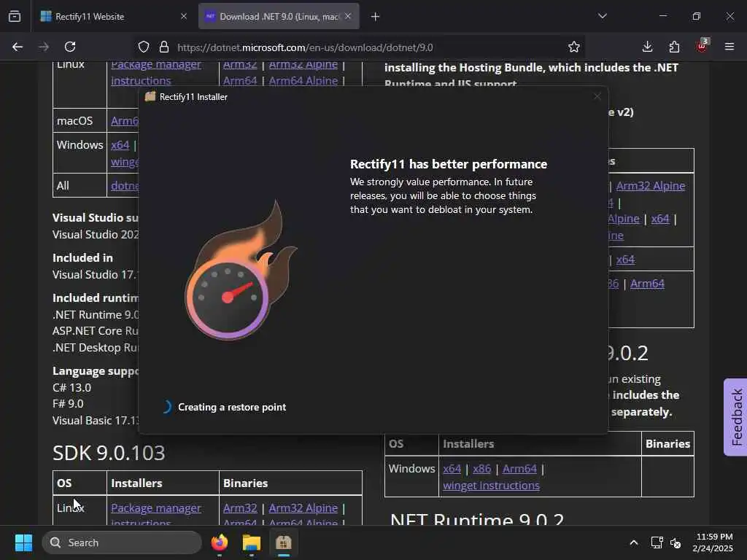Click x64 link in SDK Windows row

120,145
